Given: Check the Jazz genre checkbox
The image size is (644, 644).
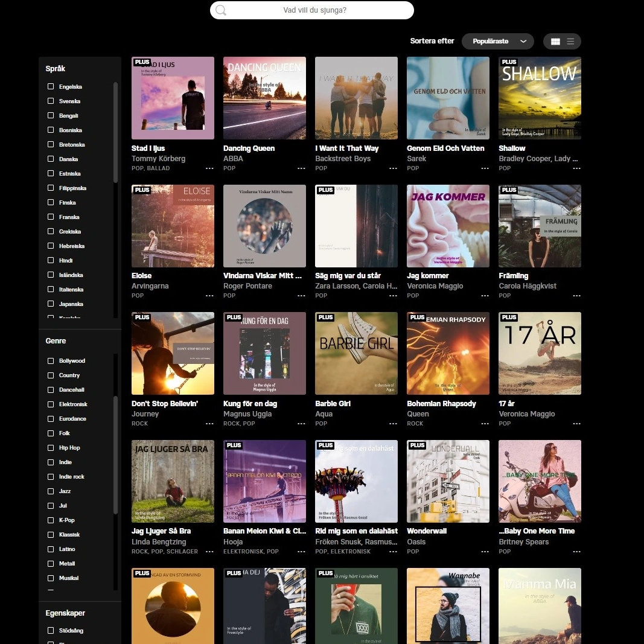Looking at the screenshot, I should 51,491.
